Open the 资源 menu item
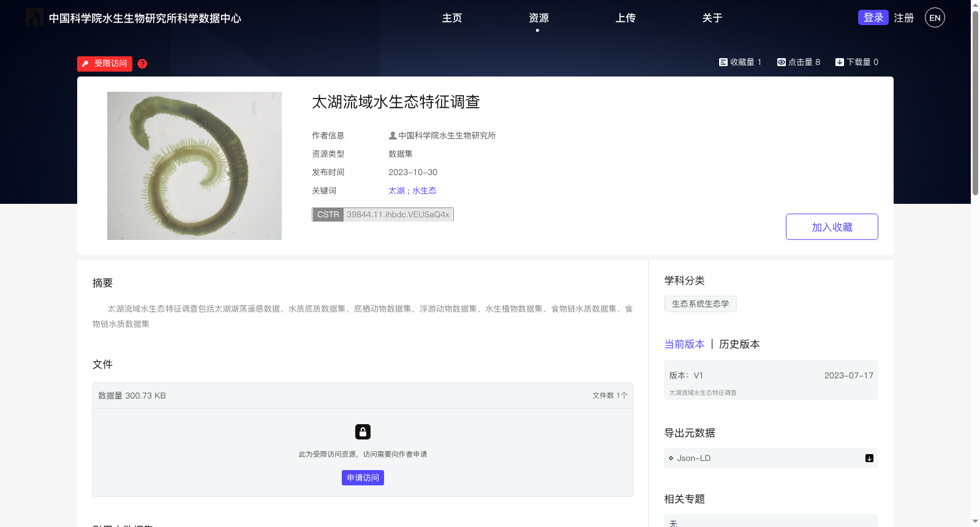 [538, 18]
